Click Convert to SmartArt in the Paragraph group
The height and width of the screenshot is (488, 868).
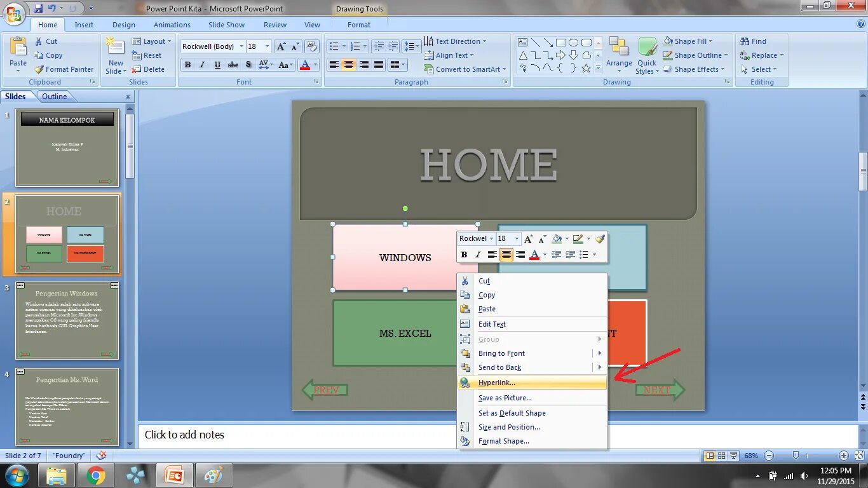465,69
